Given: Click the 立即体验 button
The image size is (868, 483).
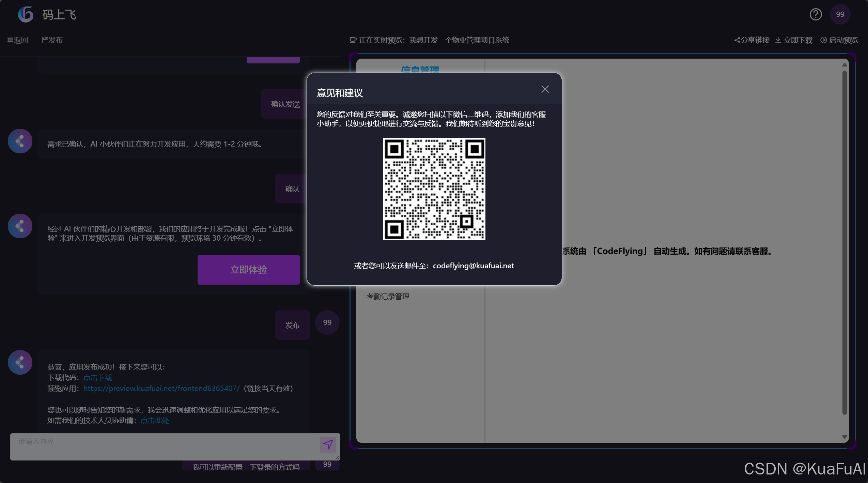Looking at the screenshot, I should (x=248, y=269).
